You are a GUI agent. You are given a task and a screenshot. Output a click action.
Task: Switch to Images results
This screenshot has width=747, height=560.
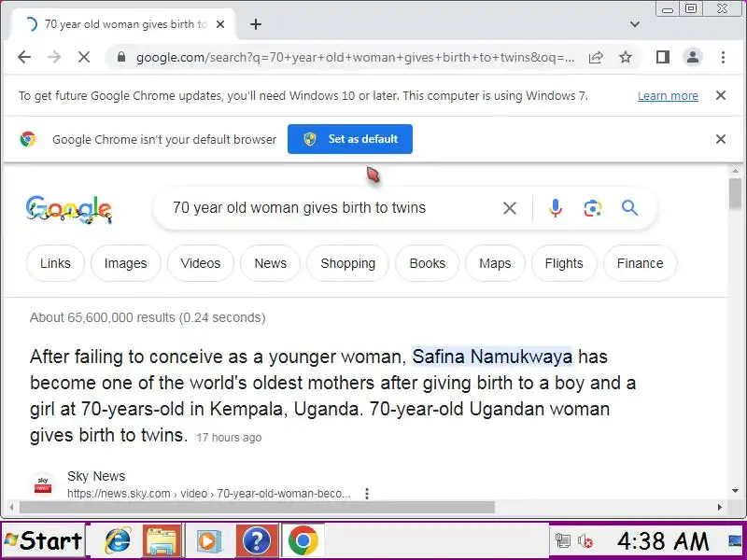(126, 263)
